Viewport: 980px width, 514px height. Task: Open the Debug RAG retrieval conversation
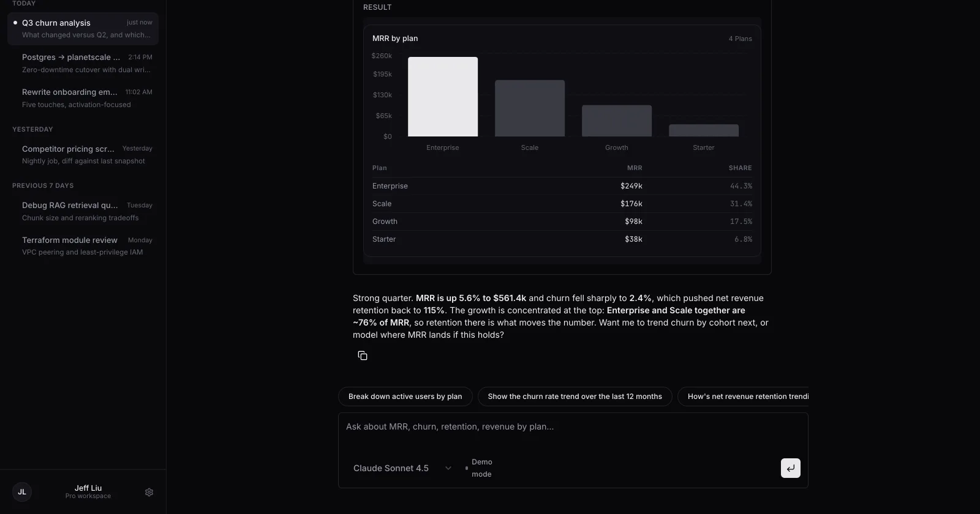click(83, 211)
